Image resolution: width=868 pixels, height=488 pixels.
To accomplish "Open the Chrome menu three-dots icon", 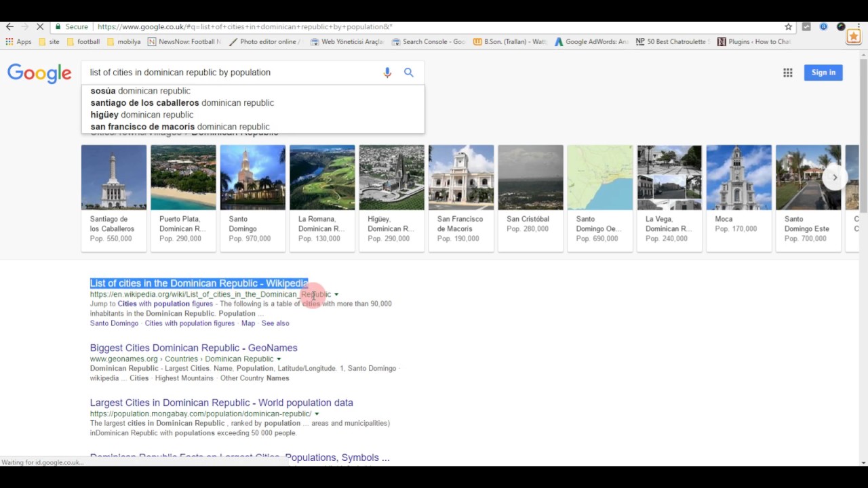I will point(859,27).
